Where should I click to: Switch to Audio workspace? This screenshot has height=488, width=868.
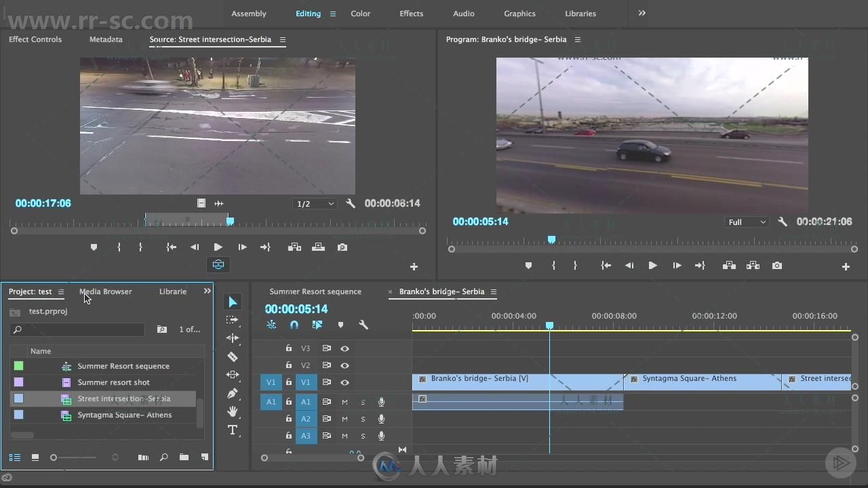(464, 14)
